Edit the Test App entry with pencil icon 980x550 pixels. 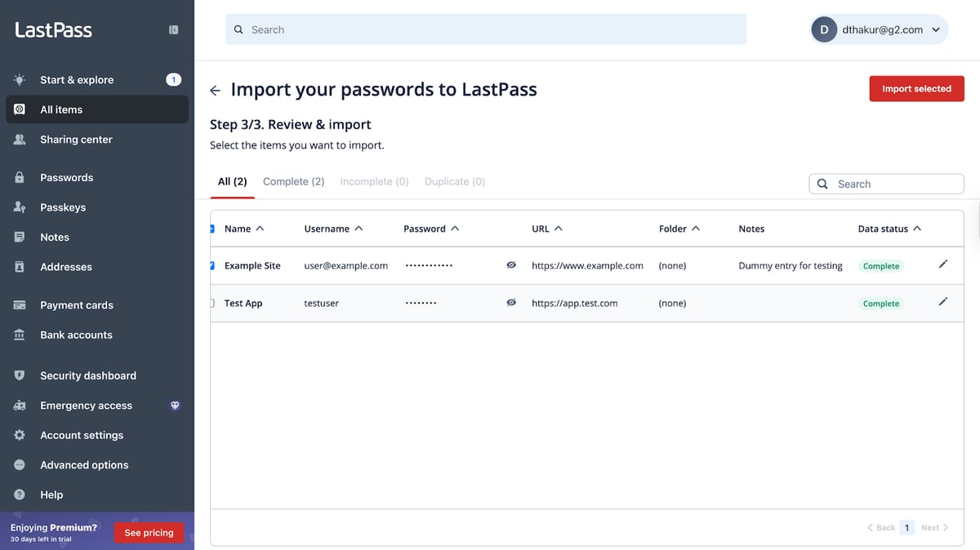(x=942, y=302)
